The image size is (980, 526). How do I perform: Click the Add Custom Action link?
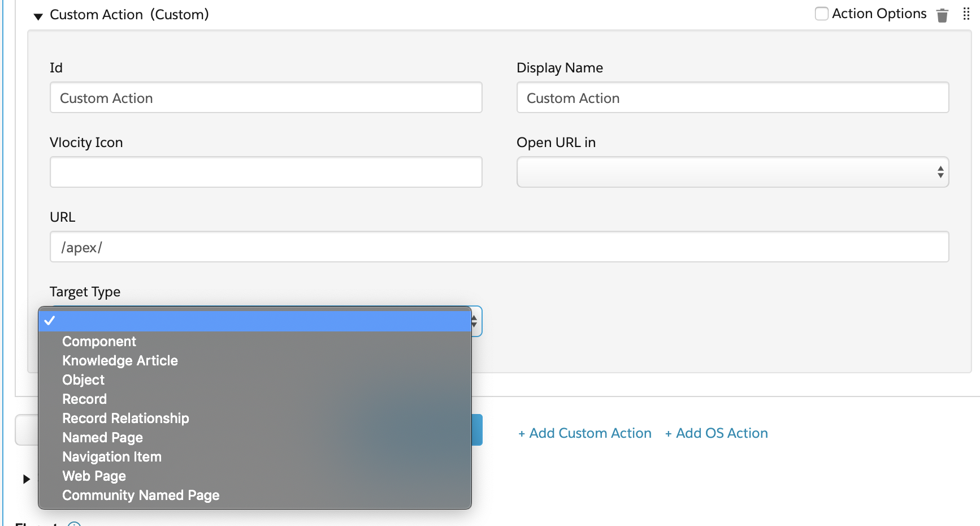point(585,433)
